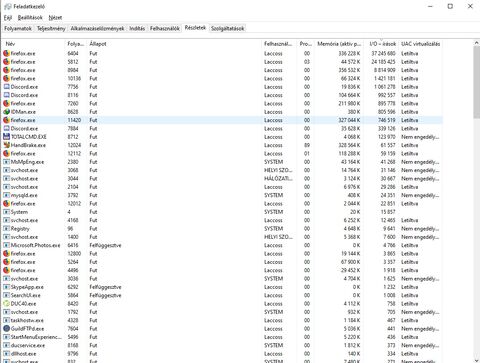
Task: Select svchost.exe row with PID 4168
Action: 223,220
